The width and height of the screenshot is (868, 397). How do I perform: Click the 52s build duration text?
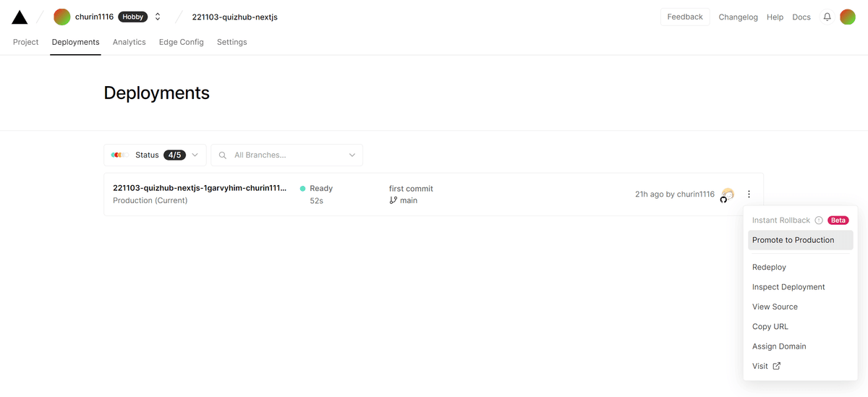coord(316,200)
